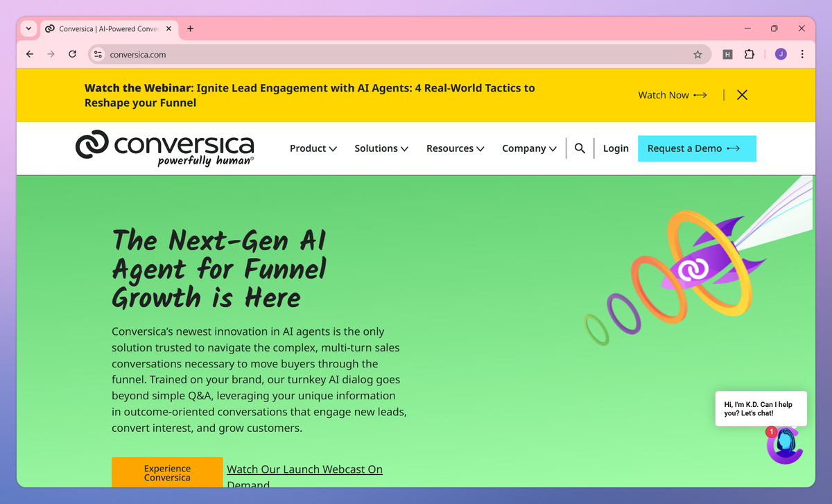Open the tab search dropdown arrow
Screen dimensions: 832x504
[x=28, y=28]
